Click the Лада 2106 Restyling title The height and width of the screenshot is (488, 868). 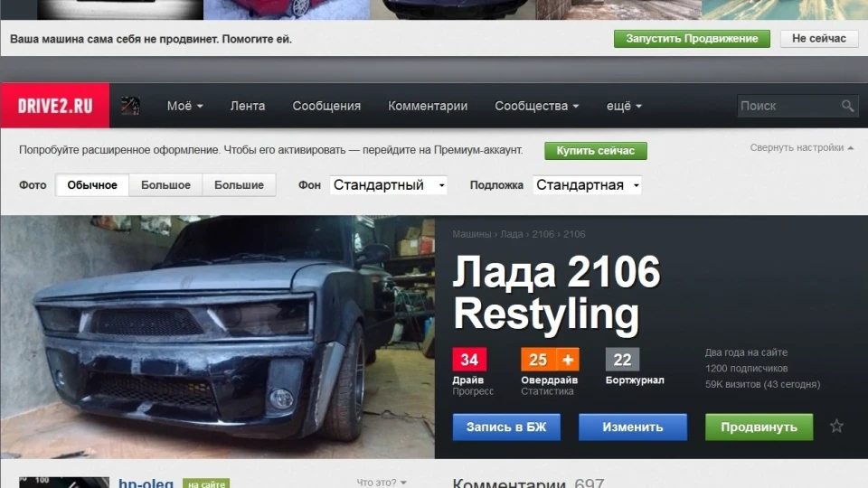click(556, 293)
